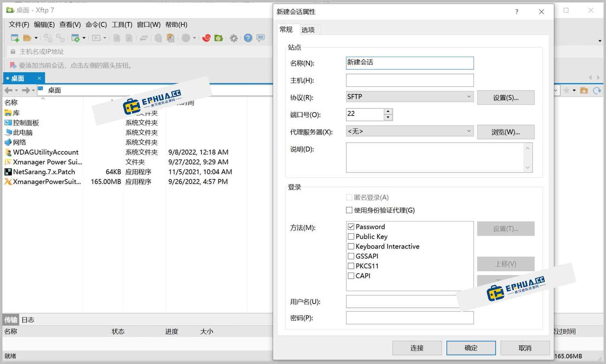Viewport: 606px width, 364px height.
Task: Click into the 密码(P) field
Action: (410, 318)
